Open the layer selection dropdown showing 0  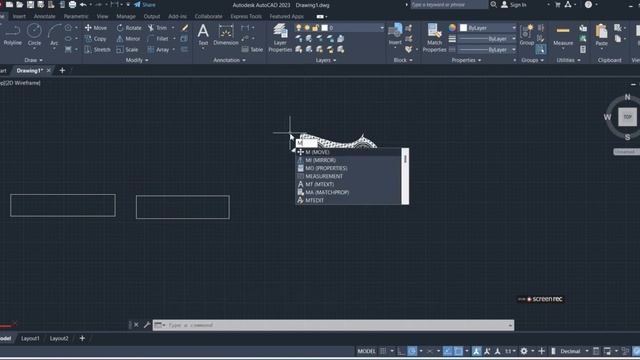340,28
